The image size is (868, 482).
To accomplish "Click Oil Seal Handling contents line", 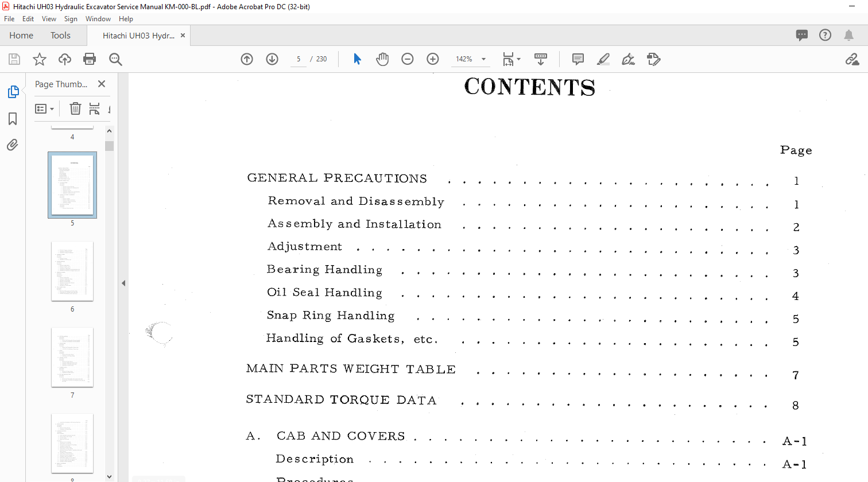I will tap(324, 293).
